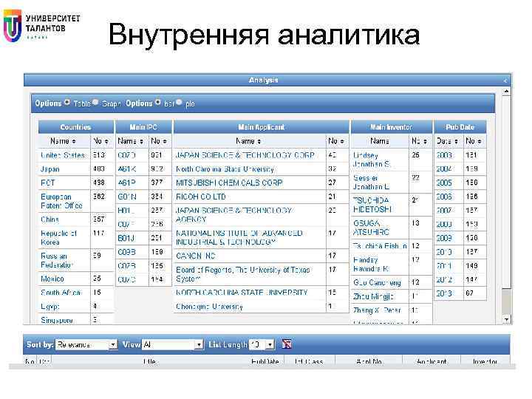Open the C07B IPC code link
This screenshot has width=532, height=399.
coord(126,266)
